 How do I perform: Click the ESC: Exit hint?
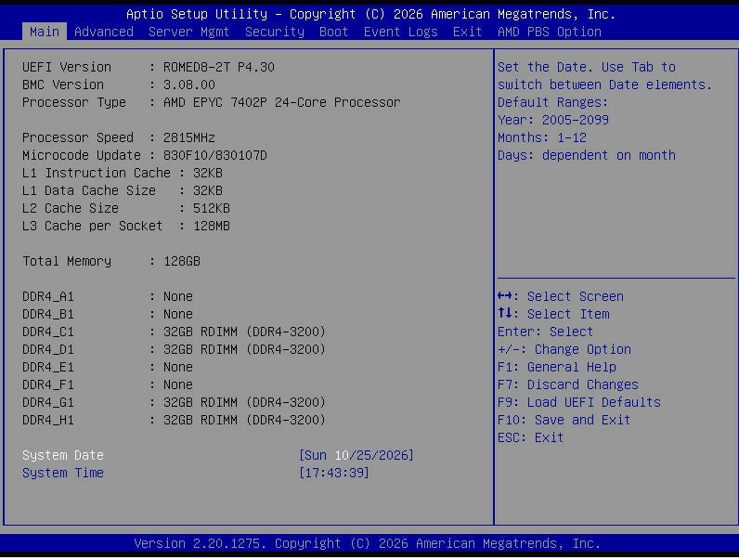tap(530, 437)
